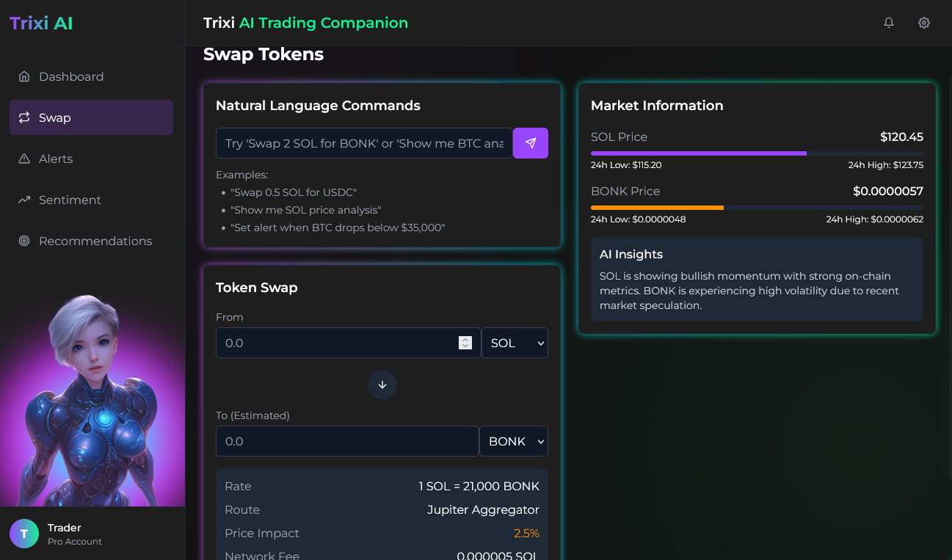Click the Trader profile avatar
952x560 pixels.
coord(24,534)
